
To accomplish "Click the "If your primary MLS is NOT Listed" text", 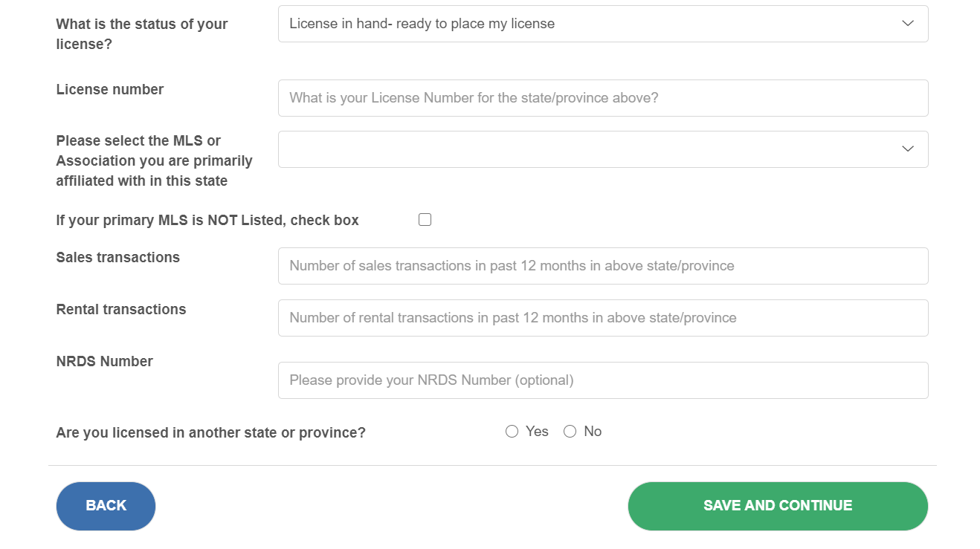I will (x=207, y=221).
